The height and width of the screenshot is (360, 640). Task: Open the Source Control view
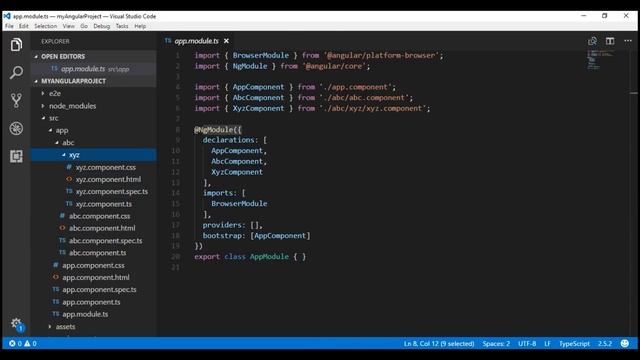pos(16,100)
